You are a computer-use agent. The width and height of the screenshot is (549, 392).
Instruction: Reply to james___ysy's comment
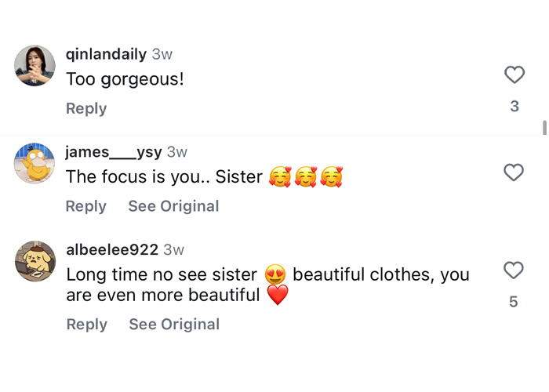pyautogui.click(x=86, y=206)
